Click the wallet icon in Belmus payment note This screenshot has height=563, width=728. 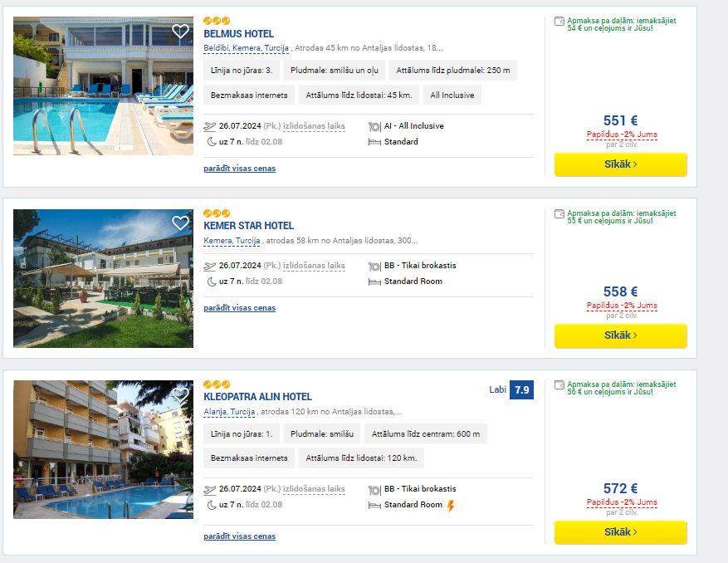point(559,22)
